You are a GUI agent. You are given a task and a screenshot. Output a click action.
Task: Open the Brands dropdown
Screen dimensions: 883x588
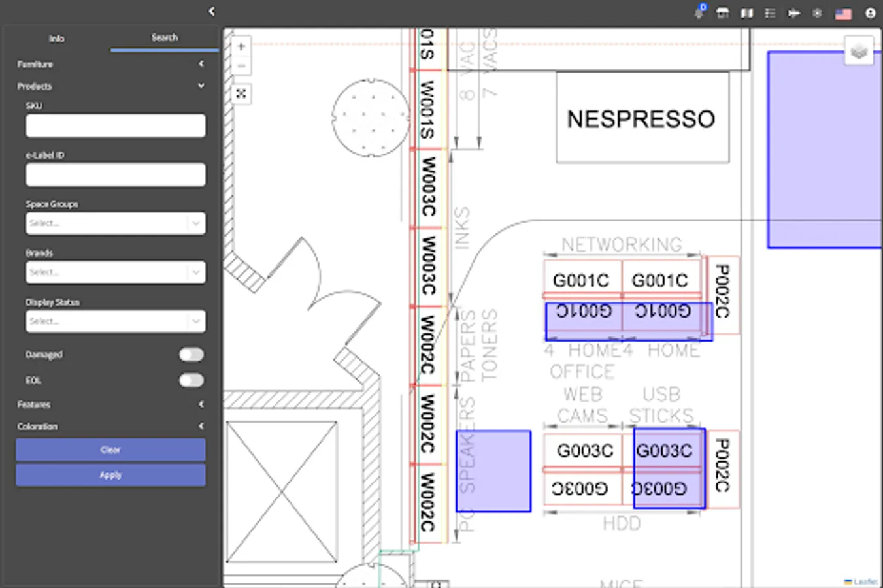point(116,272)
